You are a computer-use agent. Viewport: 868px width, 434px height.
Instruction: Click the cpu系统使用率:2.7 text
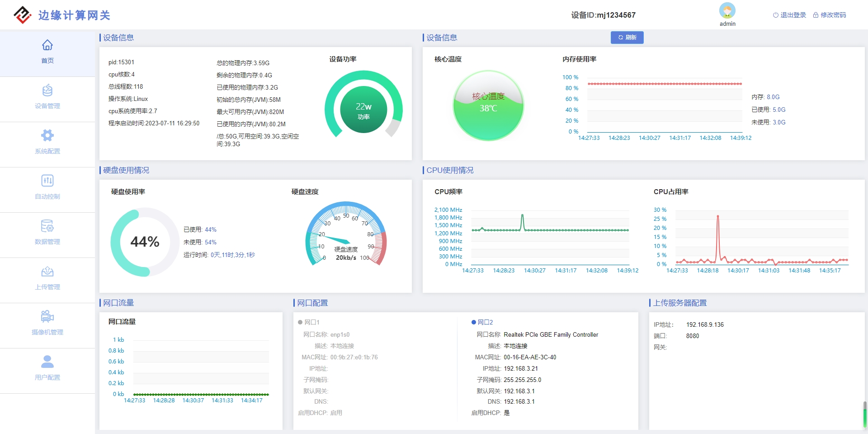(133, 111)
